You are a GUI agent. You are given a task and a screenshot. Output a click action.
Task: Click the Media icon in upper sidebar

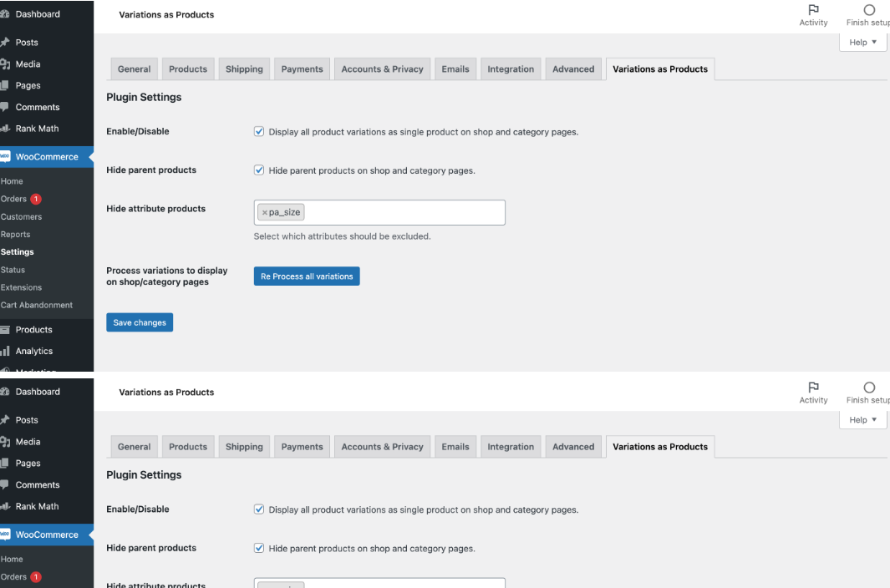(4, 64)
